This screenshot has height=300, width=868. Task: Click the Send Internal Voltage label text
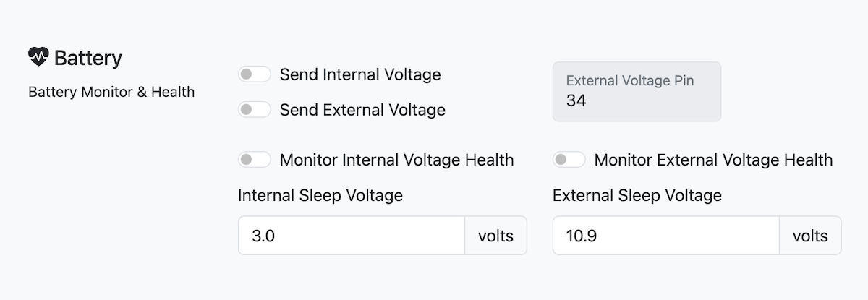coord(360,74)
